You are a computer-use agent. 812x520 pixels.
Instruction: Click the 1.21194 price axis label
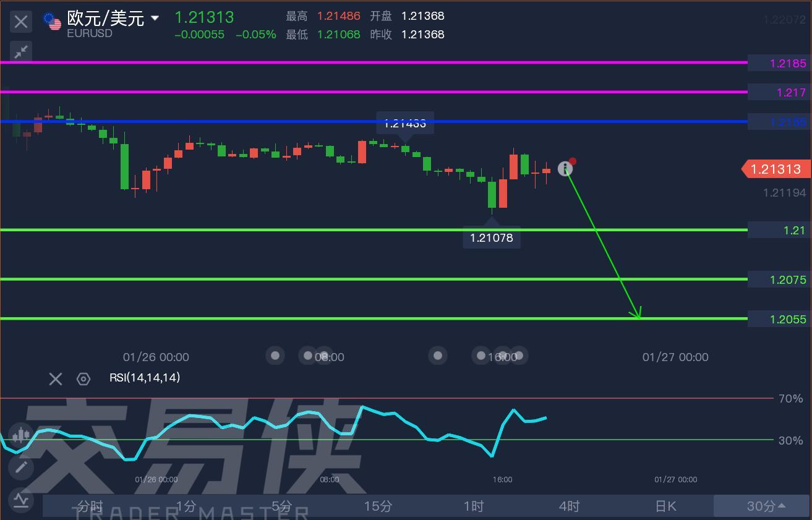tap(785, 193)
